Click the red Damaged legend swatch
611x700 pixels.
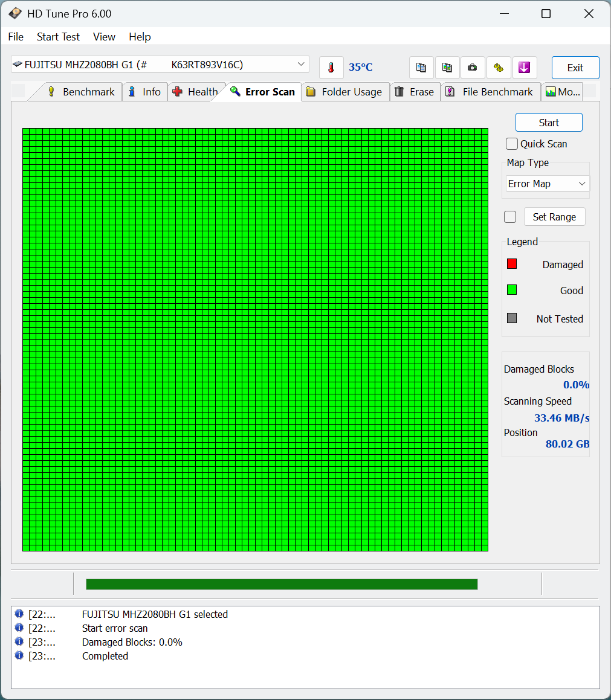coord(512,263)
